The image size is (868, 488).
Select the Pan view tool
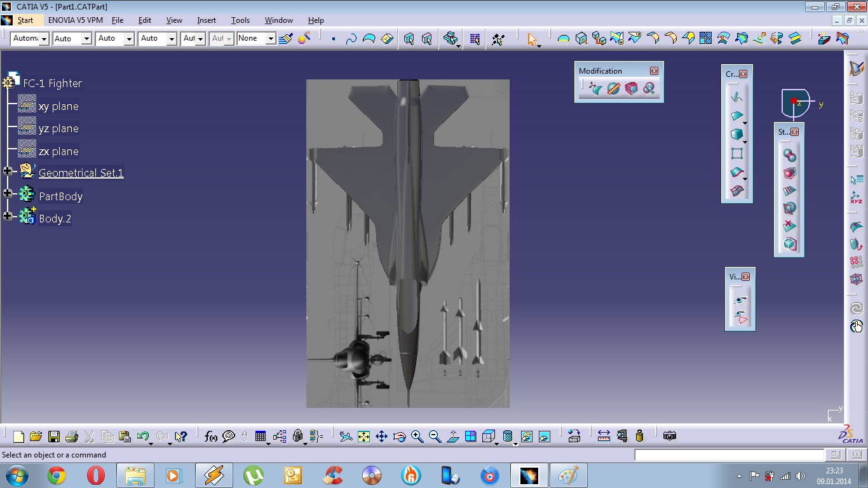pyautogui.click(x=381, y=437)
